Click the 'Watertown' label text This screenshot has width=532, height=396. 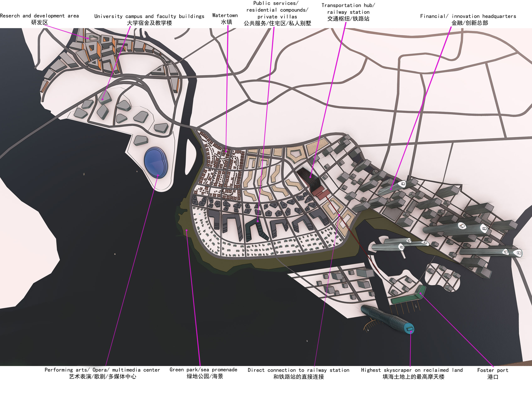pos(225,15)
